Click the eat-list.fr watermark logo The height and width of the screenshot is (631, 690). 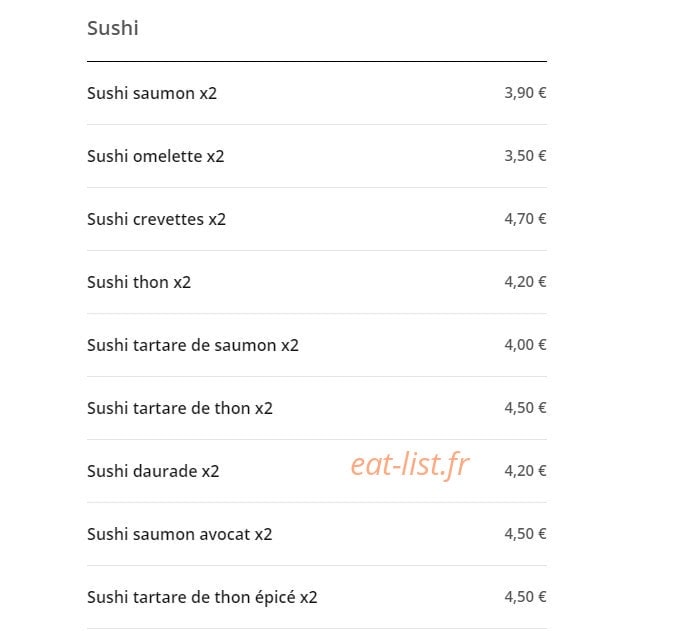coord(410,465)
